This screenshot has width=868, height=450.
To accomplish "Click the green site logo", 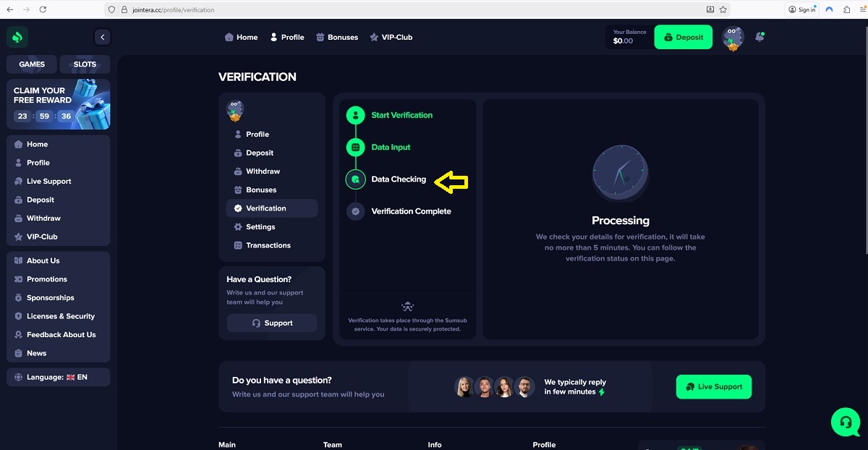I will click(x=18, y=37).
